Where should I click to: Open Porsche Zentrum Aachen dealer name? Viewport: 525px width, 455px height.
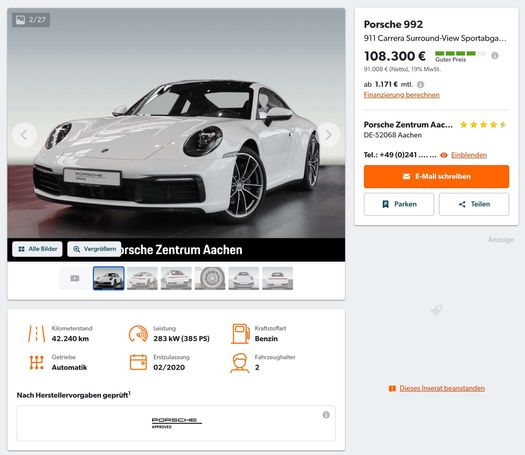click(408, 125)
